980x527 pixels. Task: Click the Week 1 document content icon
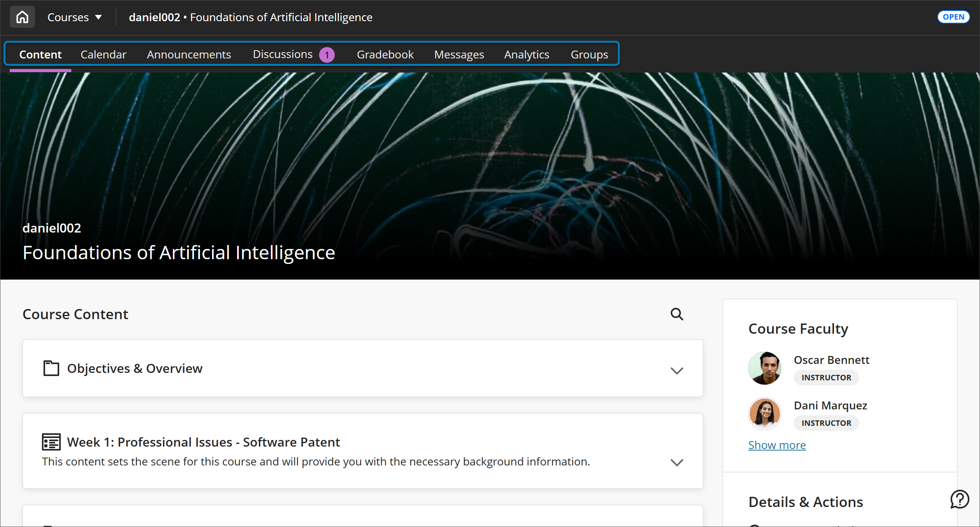(x=50, y=442)
